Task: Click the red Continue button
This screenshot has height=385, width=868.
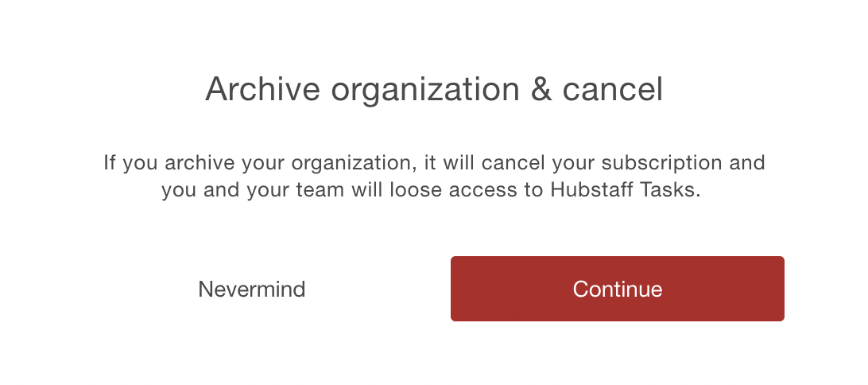Action: (618, 289)
